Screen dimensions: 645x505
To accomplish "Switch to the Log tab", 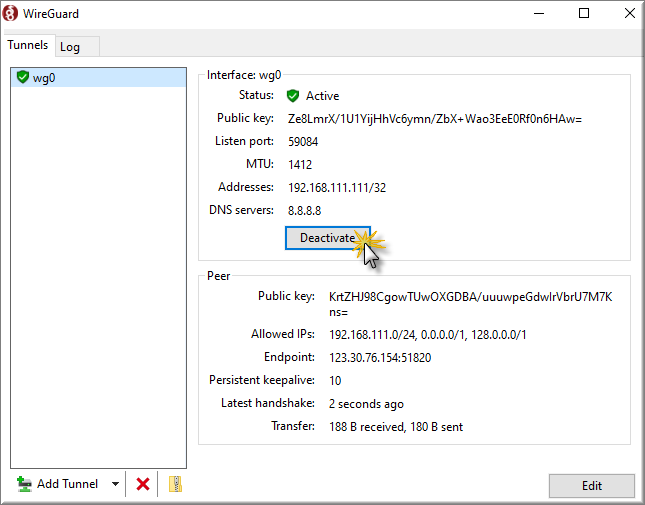I will pyautogui.click(x=77, y=46).
